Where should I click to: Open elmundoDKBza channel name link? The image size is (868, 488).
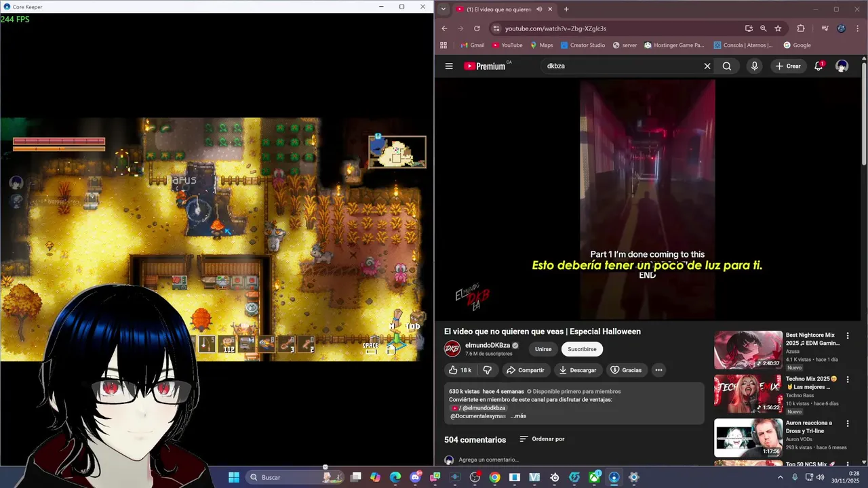[488, 346]
